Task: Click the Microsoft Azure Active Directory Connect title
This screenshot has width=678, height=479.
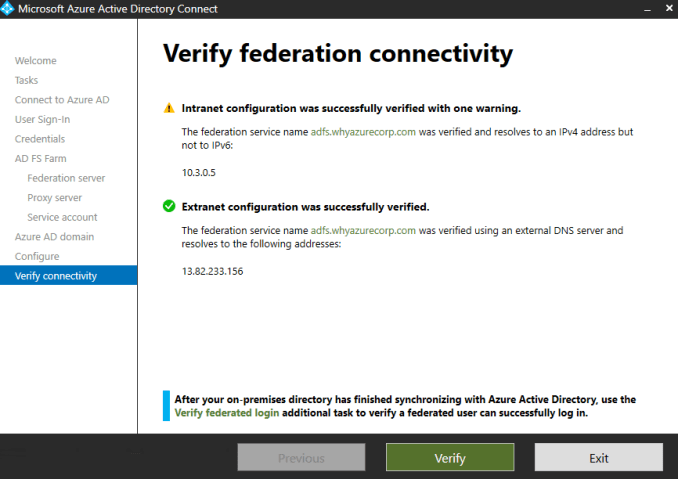Action: tap(118, 9)
